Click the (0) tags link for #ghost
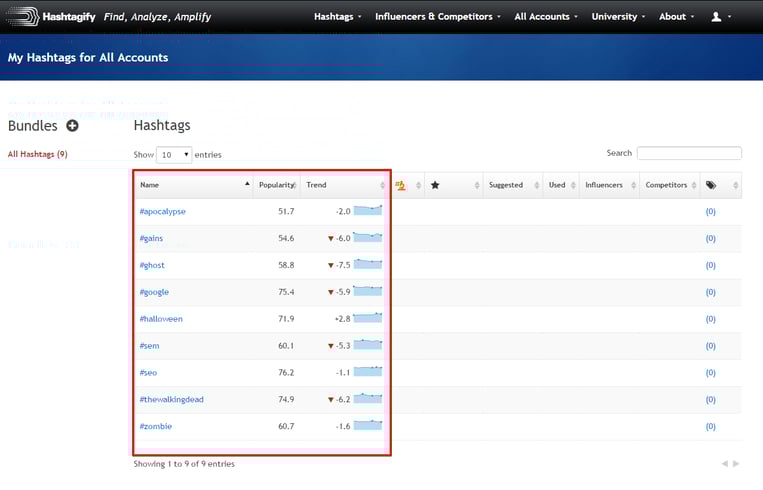This screenshot has width=763, height=490. 710,265
